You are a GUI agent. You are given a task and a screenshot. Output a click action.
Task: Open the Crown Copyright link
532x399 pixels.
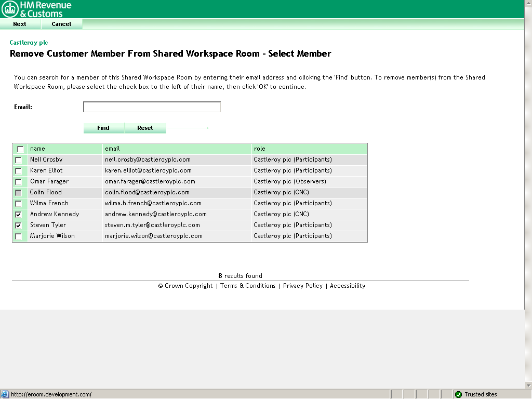[x=185, y=286]
